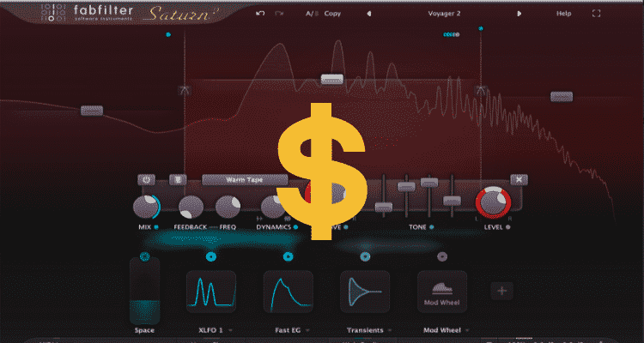This screenshot has width=644, height=343.
Task: Add a new modulation source with plus
Action: tap(502, 292)
